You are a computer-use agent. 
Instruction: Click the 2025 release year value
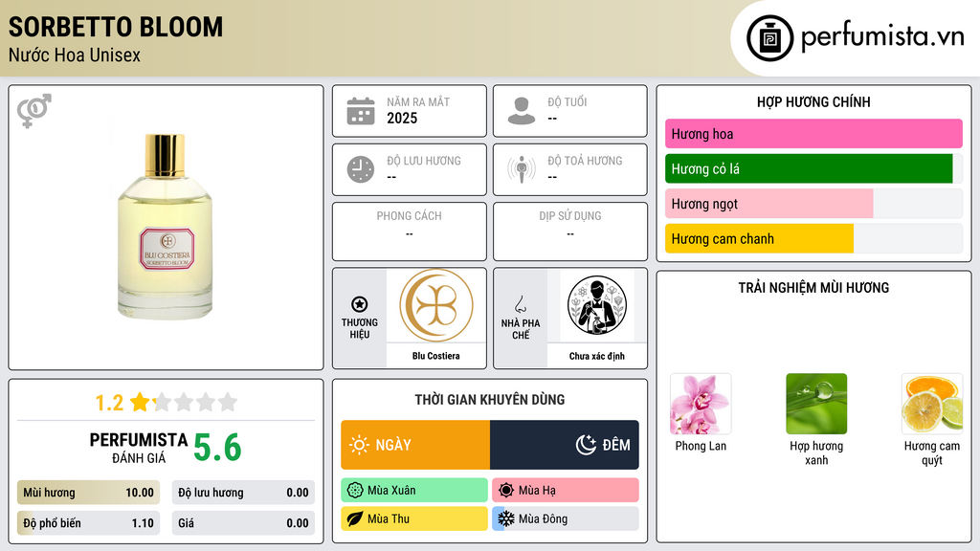tap(402, 118)
